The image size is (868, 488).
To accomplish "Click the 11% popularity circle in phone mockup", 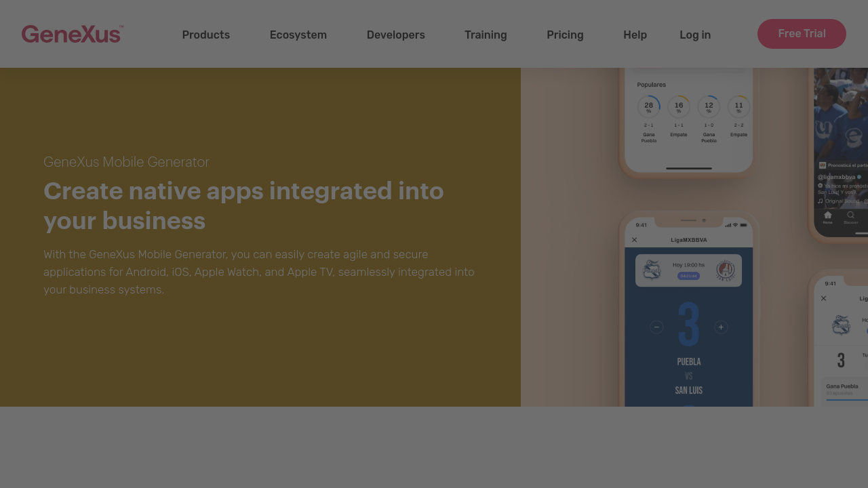I will click(738, 106).
